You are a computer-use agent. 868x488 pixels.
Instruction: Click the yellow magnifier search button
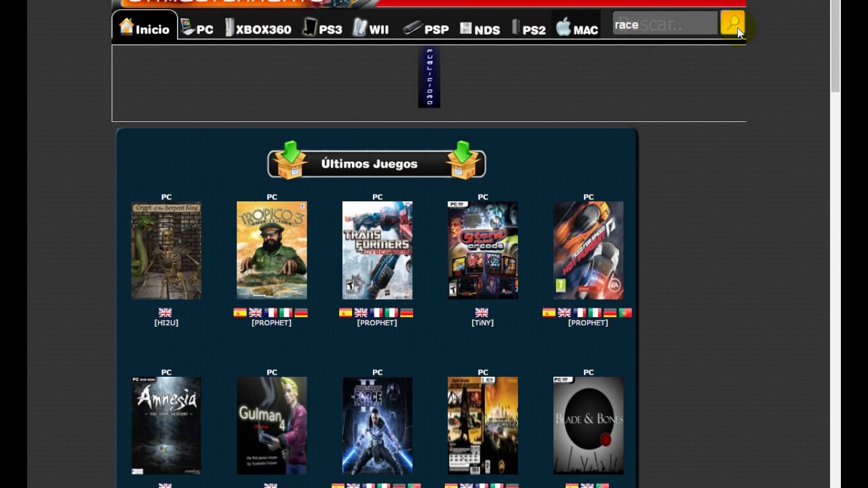732,24
